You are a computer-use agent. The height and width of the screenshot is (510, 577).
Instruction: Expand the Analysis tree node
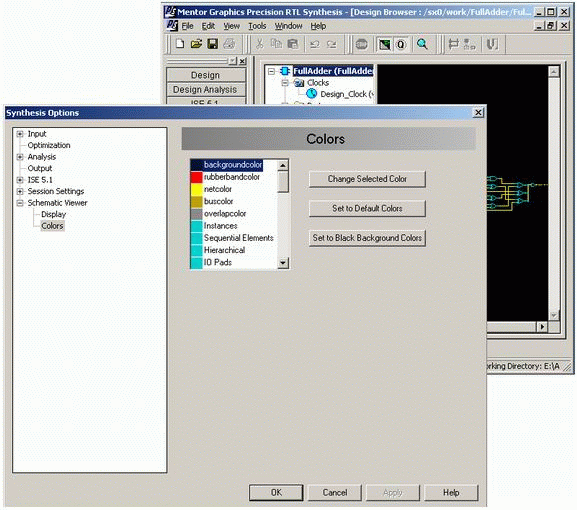click(x=20, y=157)
